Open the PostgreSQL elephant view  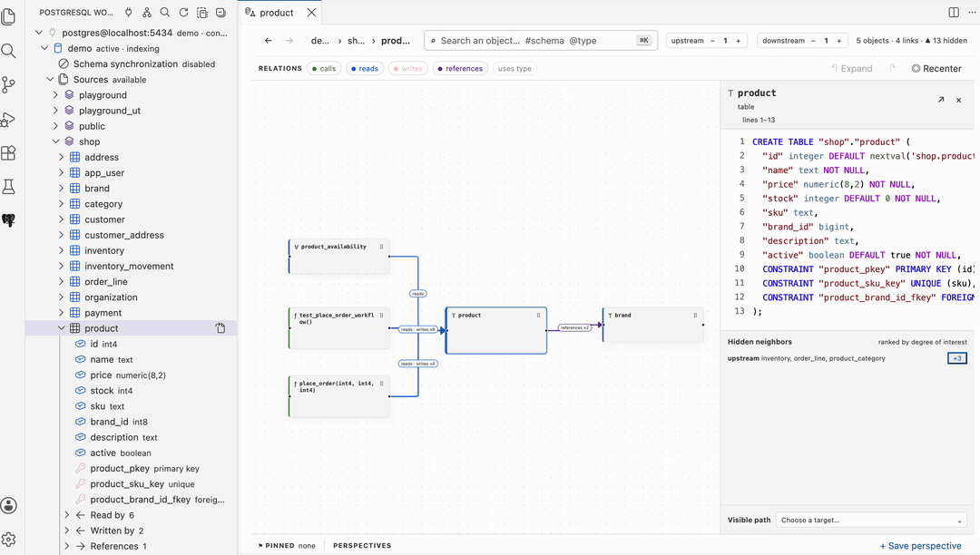click(9, 220)
